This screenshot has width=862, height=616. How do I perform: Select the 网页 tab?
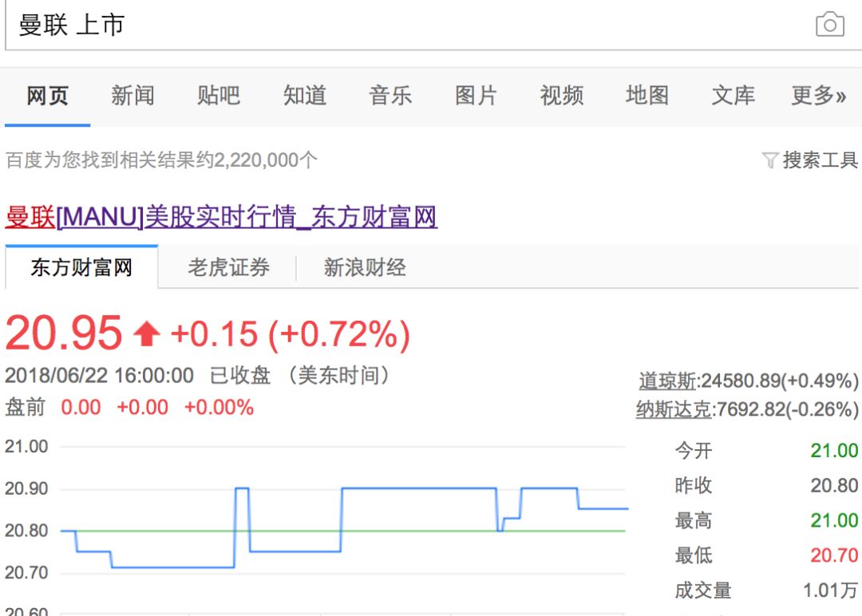[x=47, y=96]
